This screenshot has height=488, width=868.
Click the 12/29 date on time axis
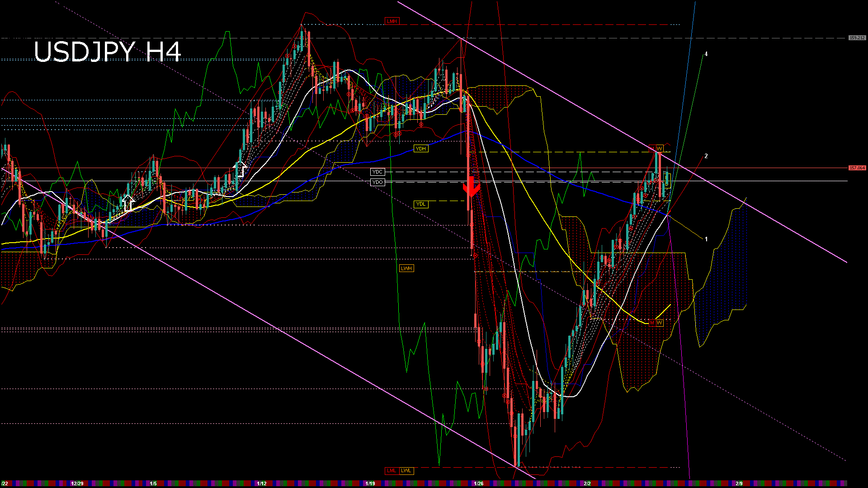pos(77,483)
